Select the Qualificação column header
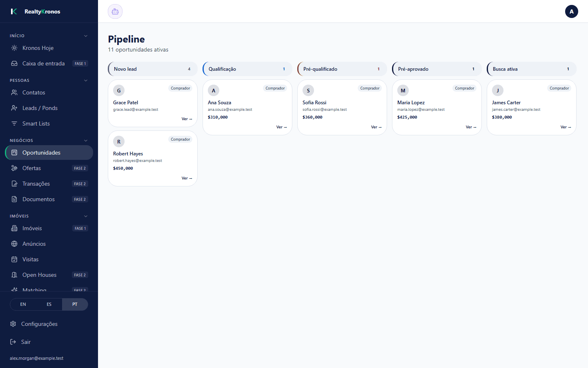The width and height of the screenshot is (588, 368). [x=247, y=69]
